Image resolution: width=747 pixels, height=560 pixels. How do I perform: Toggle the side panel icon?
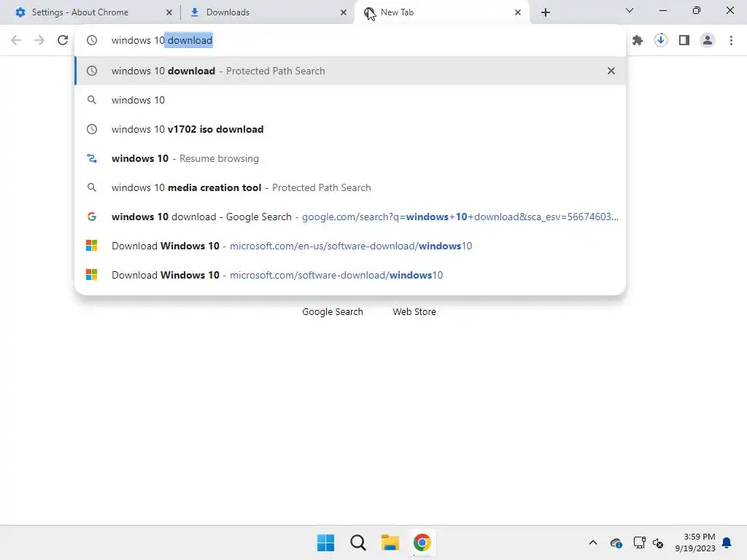point(684,41)
